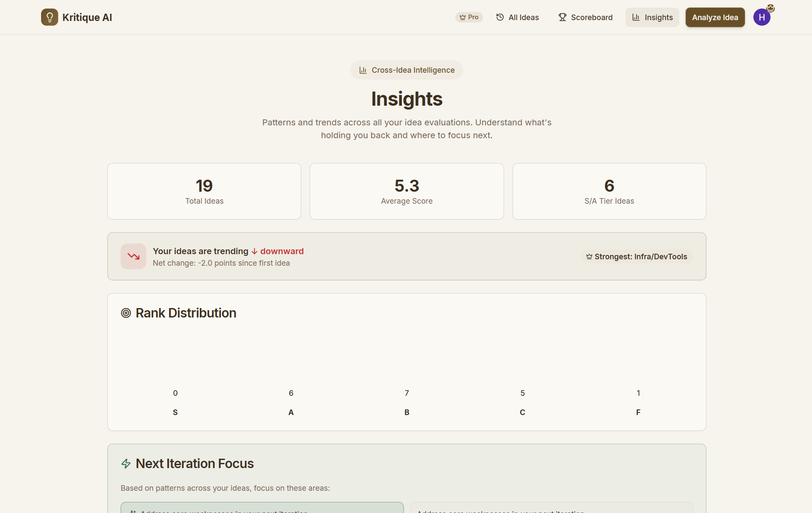The height and width of the screenshot is (513, 812).
Task: Select the Total Ideas stat card
Action: tap(204, 191)
